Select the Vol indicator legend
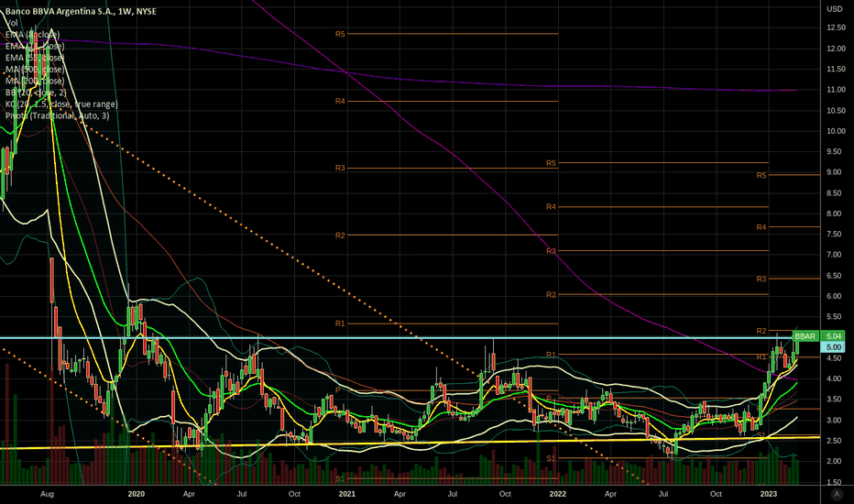The width and height of the screenshot is (854, 504). [x=11, y=23]
